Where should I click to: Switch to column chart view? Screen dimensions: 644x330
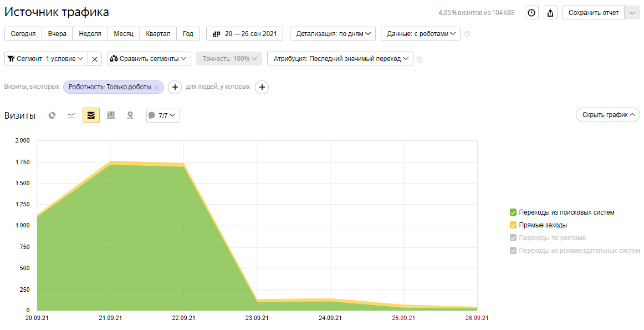(111, 115)
